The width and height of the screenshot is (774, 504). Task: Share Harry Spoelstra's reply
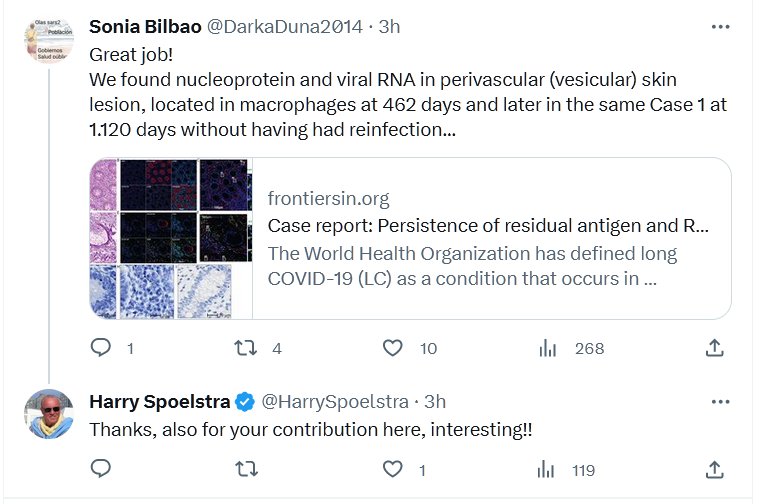715,469
